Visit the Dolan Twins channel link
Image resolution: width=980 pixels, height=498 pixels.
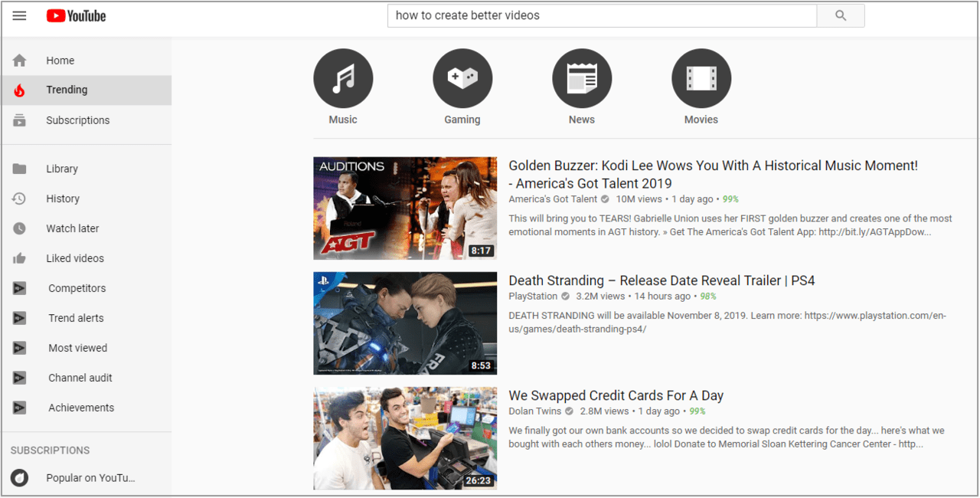click(535, 411)
